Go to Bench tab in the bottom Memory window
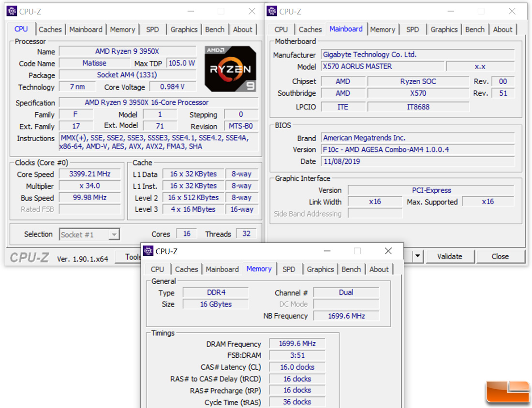 pos(351,269)
